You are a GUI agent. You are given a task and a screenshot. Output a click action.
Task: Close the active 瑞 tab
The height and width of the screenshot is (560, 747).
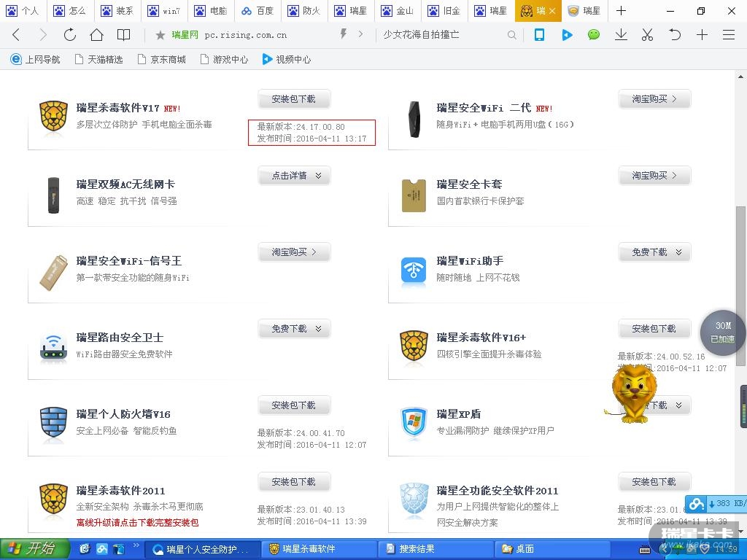(x=552, y=11)
